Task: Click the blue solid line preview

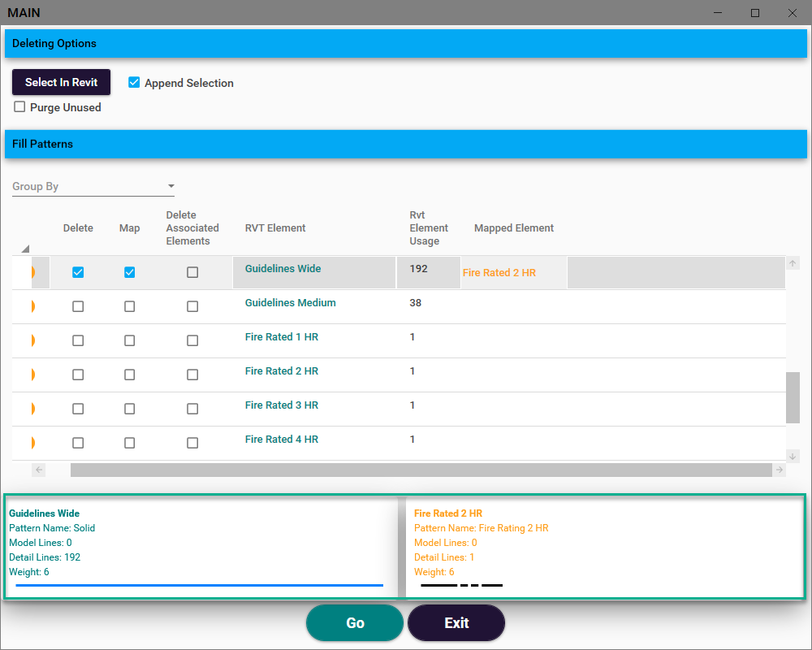Action: (200, 585)
